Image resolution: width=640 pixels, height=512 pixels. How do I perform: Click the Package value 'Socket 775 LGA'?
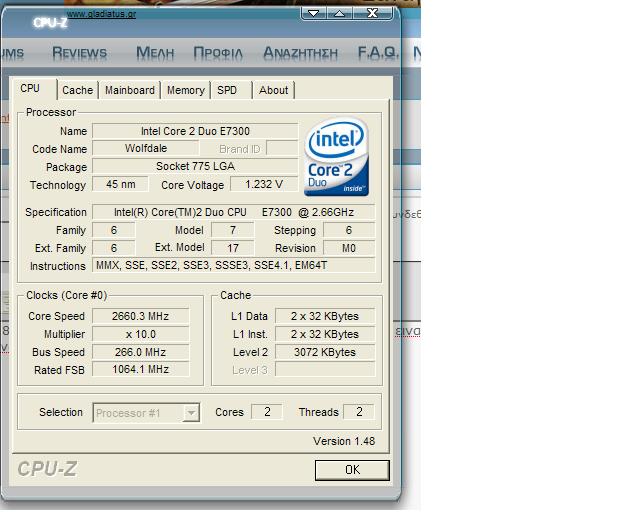[195, 166]
